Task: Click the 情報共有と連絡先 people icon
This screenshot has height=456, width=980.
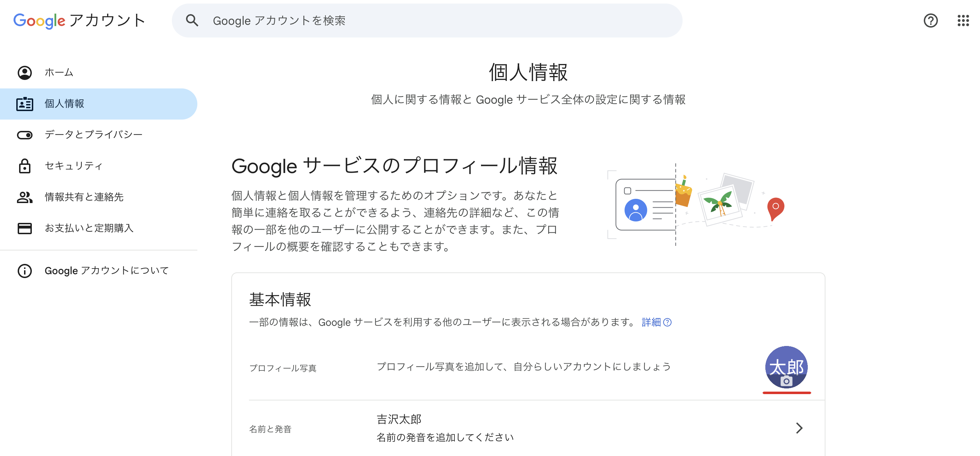Action: (x=25, y=197)
